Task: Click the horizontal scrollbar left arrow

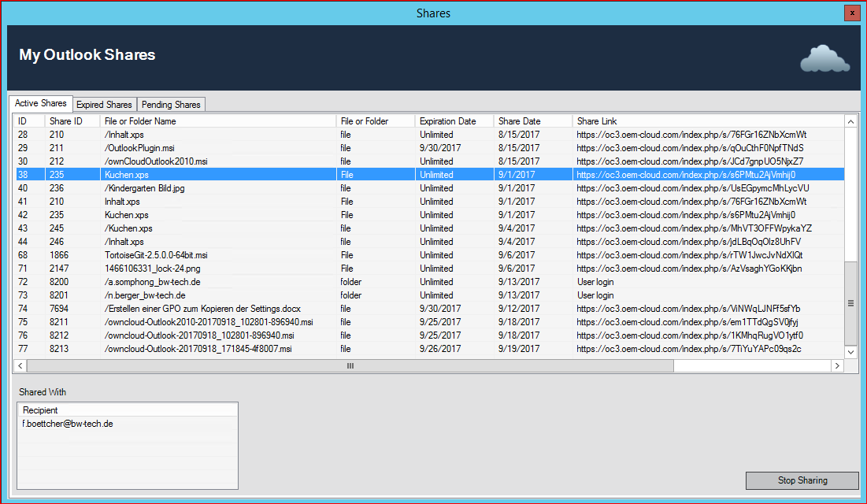Action: (20, 365)
